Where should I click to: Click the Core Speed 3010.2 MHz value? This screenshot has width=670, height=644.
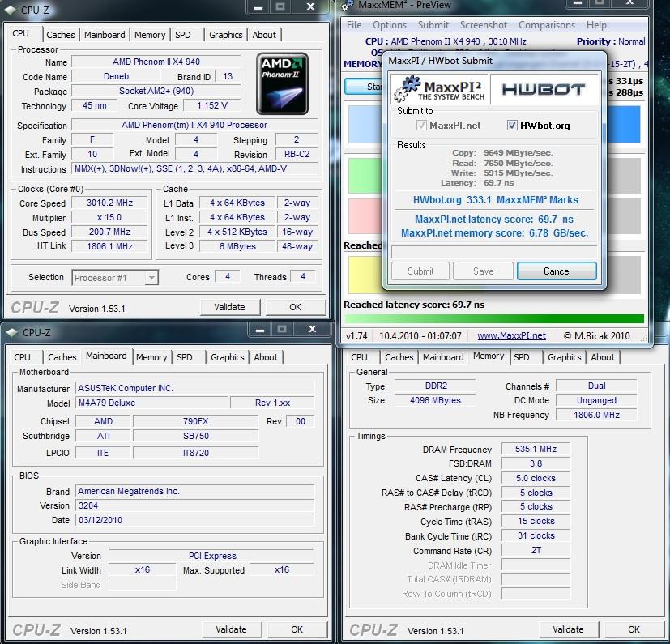click(109, 203)
